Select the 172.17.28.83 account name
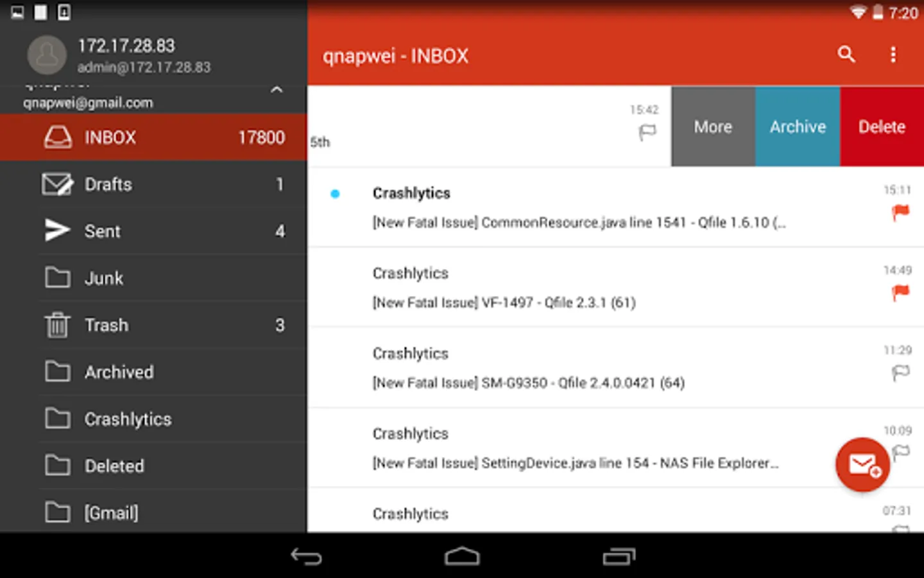Screen dimensions: 924x578 point(126,46)
